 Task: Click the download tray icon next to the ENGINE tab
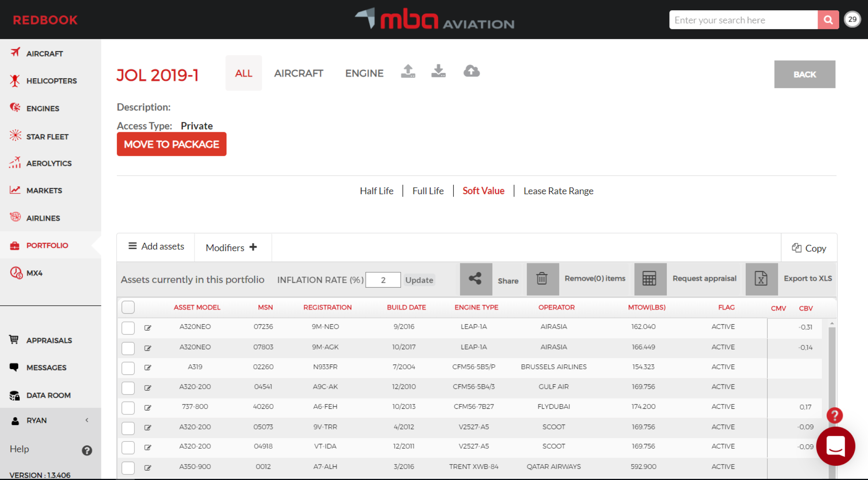click(438, 71)
